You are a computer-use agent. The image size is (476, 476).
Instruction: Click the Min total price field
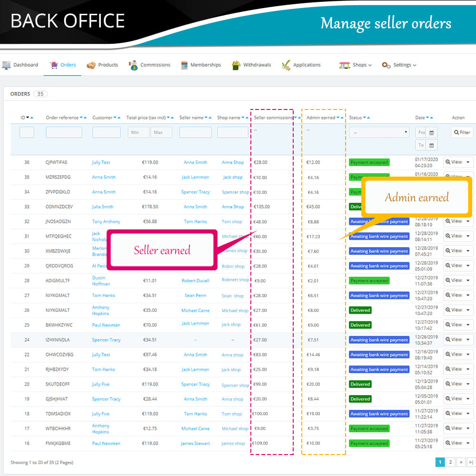point(139,132)
